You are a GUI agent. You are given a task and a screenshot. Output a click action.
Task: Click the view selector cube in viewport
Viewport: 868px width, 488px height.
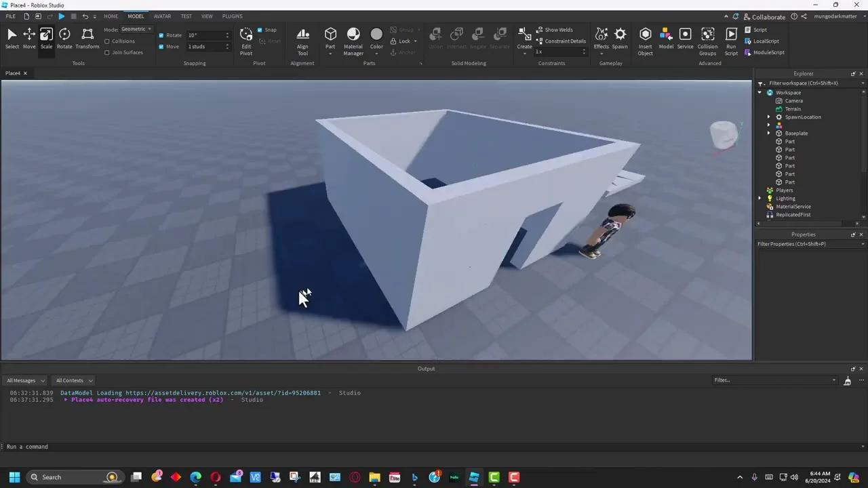tap(724, 134)
